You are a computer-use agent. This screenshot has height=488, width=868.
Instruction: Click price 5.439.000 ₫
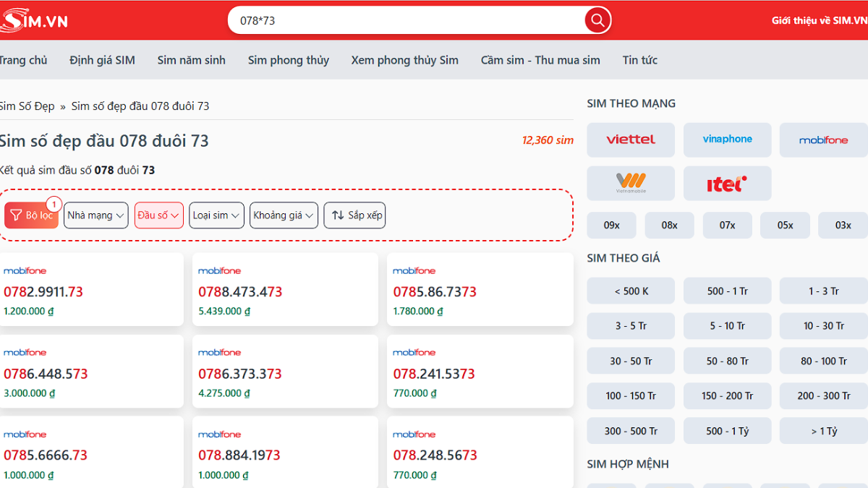224,312
